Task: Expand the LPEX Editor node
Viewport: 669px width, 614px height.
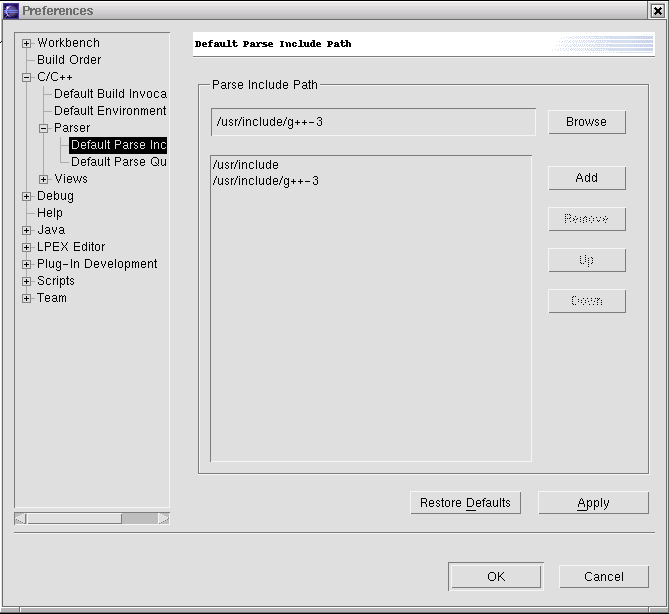Action: pyautogui.click(x=27, y=247)
